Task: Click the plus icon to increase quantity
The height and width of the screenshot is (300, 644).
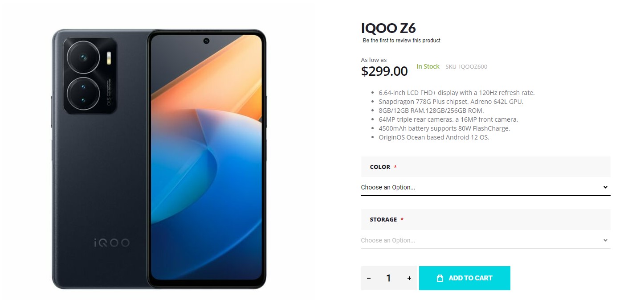Action: 409,278
